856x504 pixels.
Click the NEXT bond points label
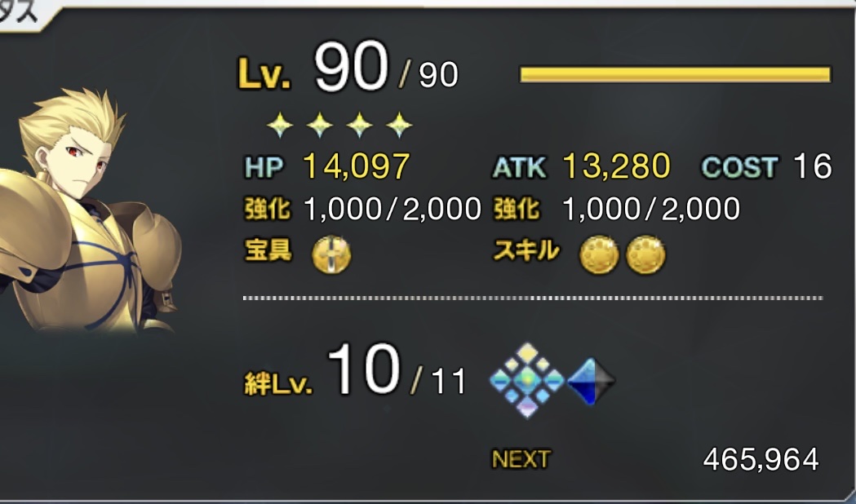[x=521, y=459]
